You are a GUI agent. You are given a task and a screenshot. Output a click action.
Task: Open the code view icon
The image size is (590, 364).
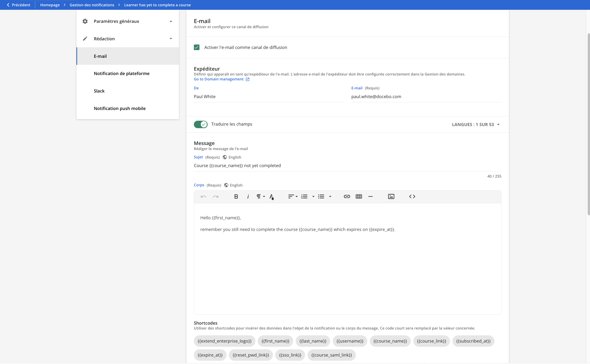[412, 196]
